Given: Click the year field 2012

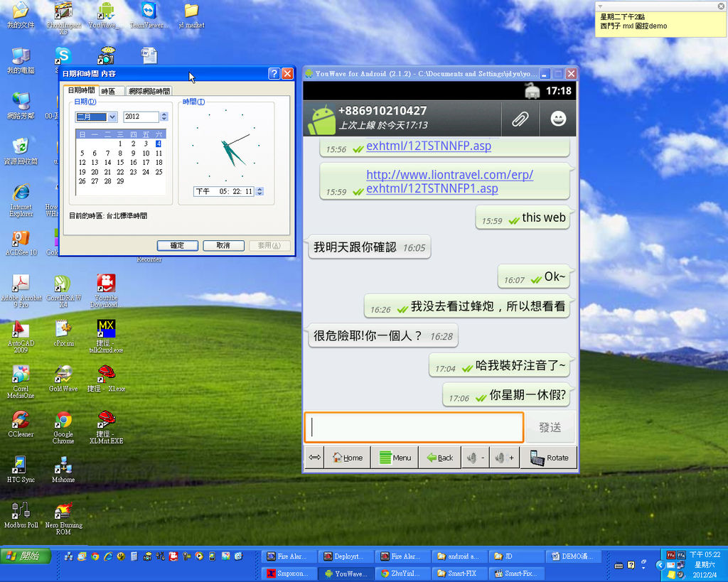Looking at the screenshot, I should click(x=141, y=117).
